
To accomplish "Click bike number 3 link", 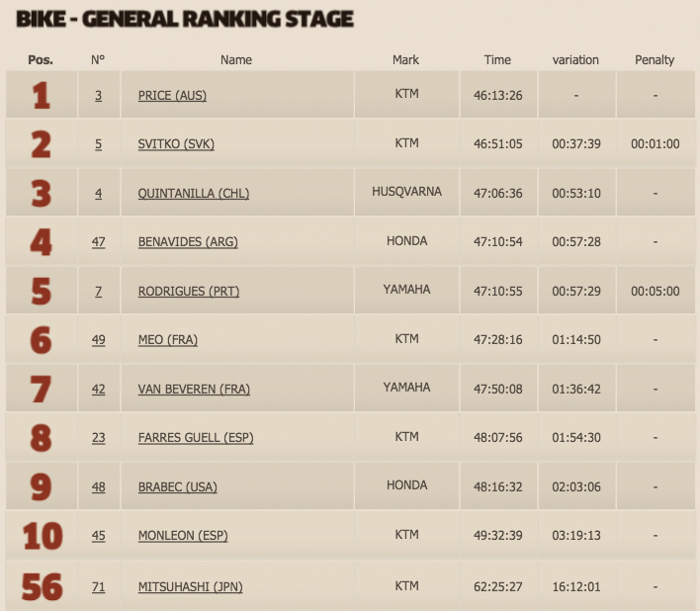I will 98,96.
